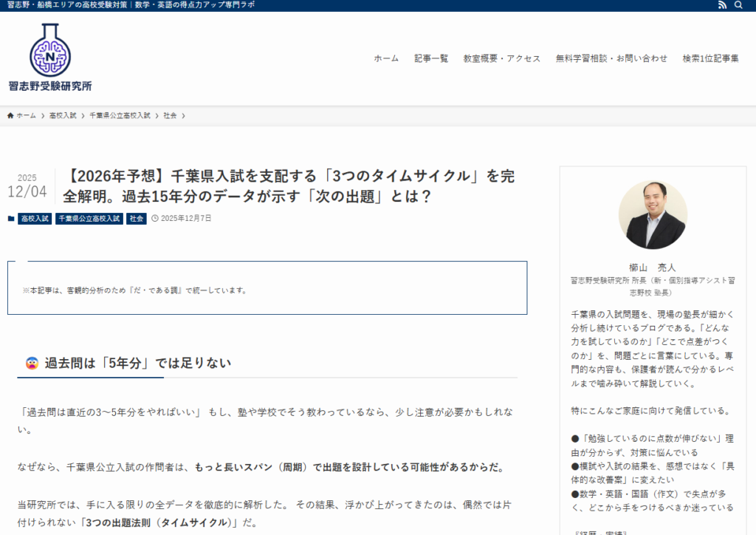The image size is (756, 535).
Task: Click the scared face emoji in heading
Action: pos(32,363)
